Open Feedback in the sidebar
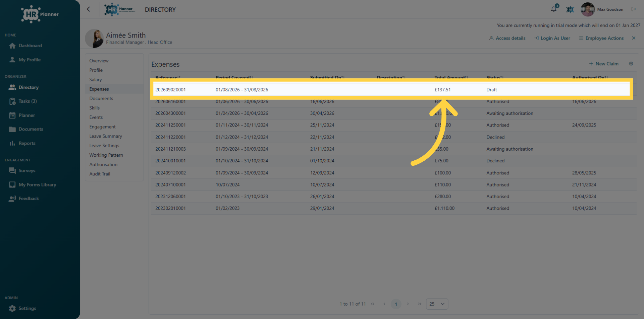The height and width of the screenshot is (319, 644). tap(24, 199)
